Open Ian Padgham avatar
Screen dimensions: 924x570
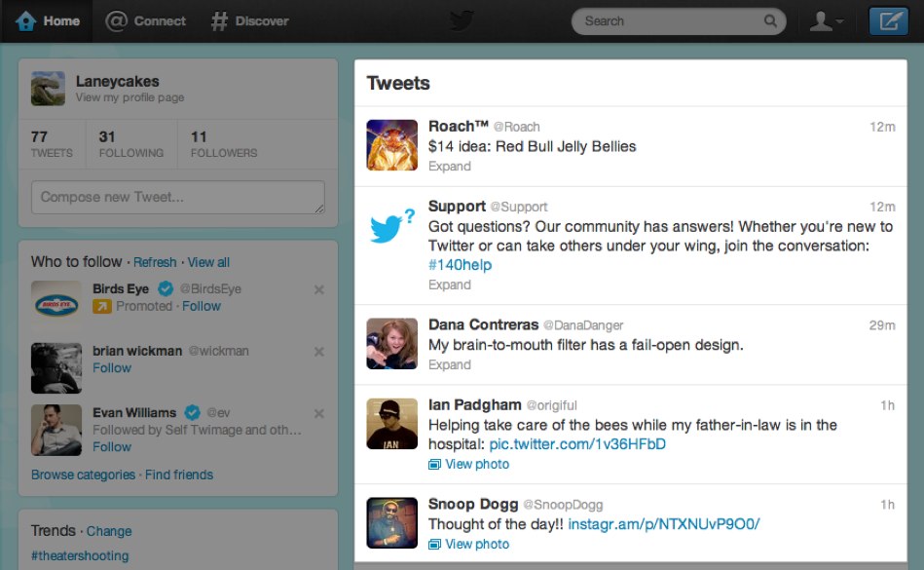pos(391,424)
